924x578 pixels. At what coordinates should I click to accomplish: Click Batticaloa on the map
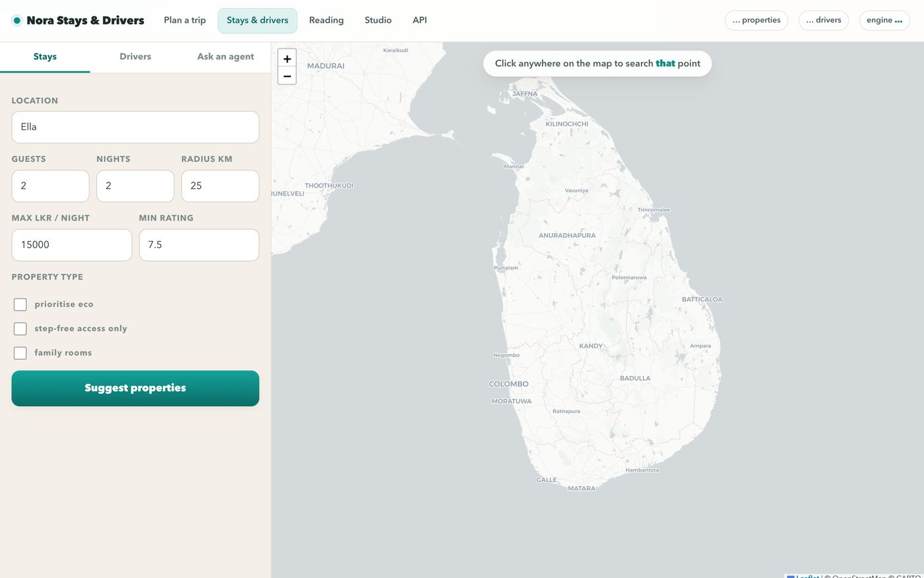click(x=702, y=300)
